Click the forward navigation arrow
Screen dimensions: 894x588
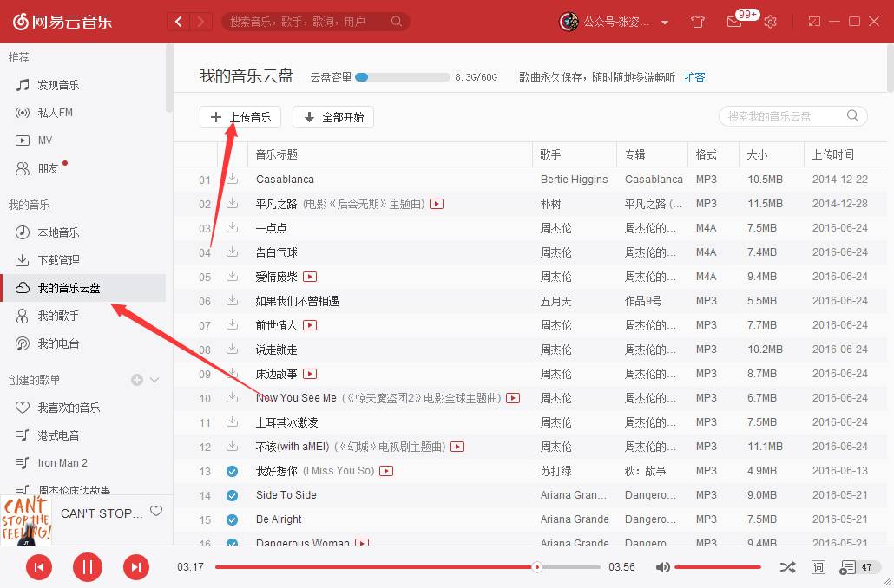pyautogui.click(x=200, y=22)
